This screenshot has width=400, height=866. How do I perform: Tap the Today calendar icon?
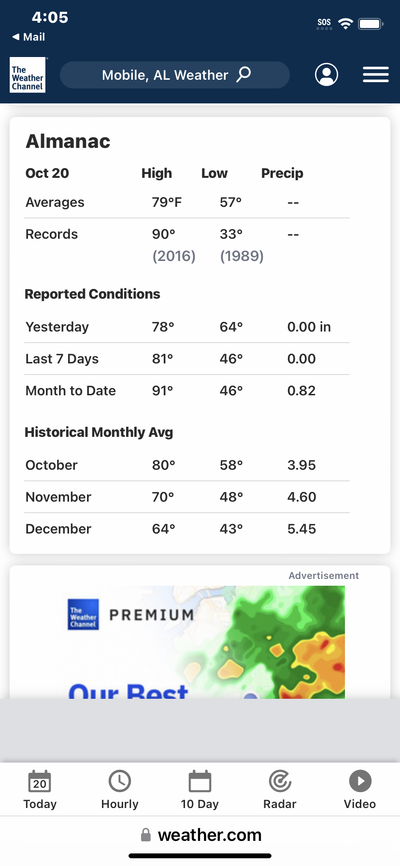(x=40, y=781)
